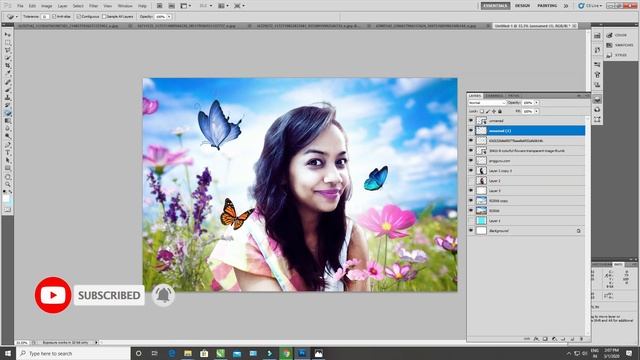This screenshot has height=360, width=640.
Task: Click the lock all padlock icon
Action: [500, 111]
